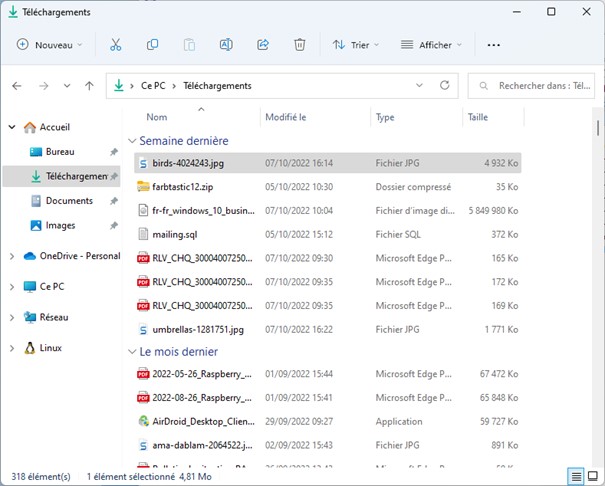Viewport: 605px width, 486px height.
Task: Switch to large thumbnails view icon
Action: (x=592, y=476)
